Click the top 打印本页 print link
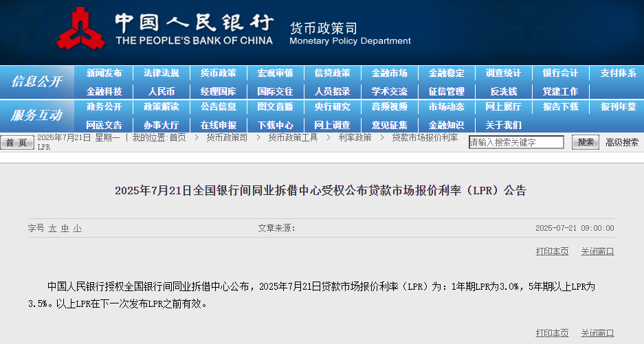Screen dimensions: 644x344 point(552,251)
